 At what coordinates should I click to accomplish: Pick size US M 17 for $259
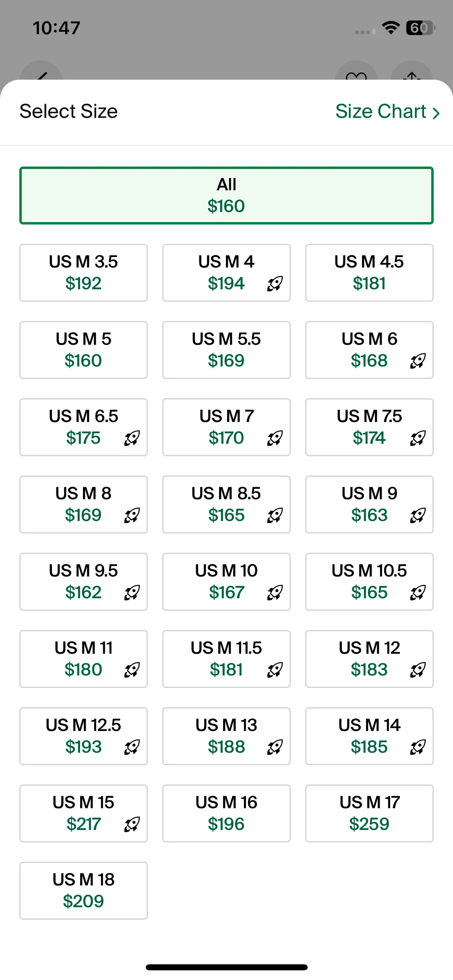coord(369,813)
